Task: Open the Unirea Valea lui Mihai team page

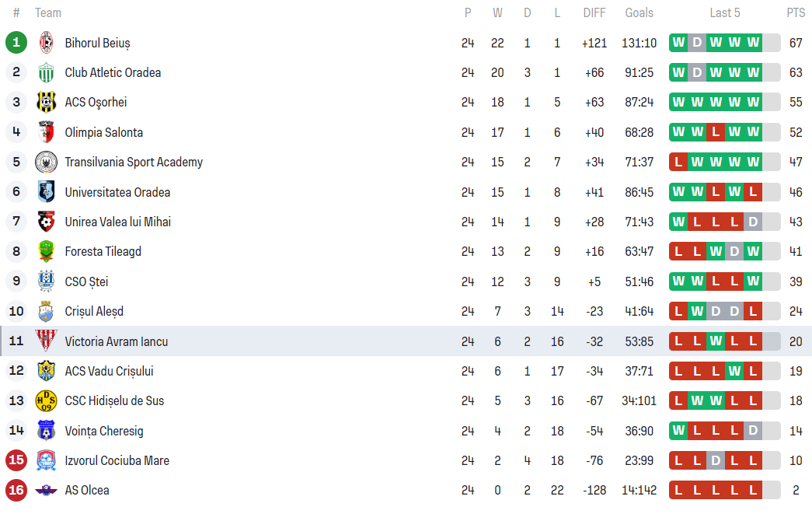Action: point(117,222)
